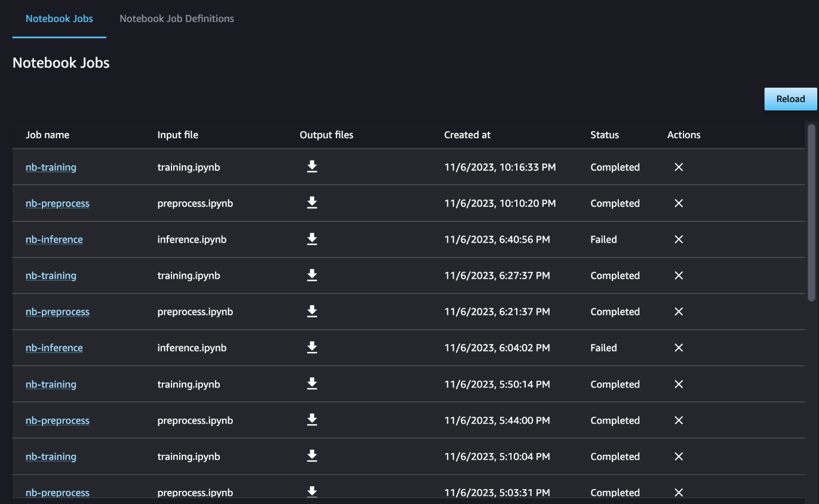The width and height of the screenshot is (819, 504).
Task: Remove nb-preprocess job created at 6:21:37 PM
Action: point(678,311)
